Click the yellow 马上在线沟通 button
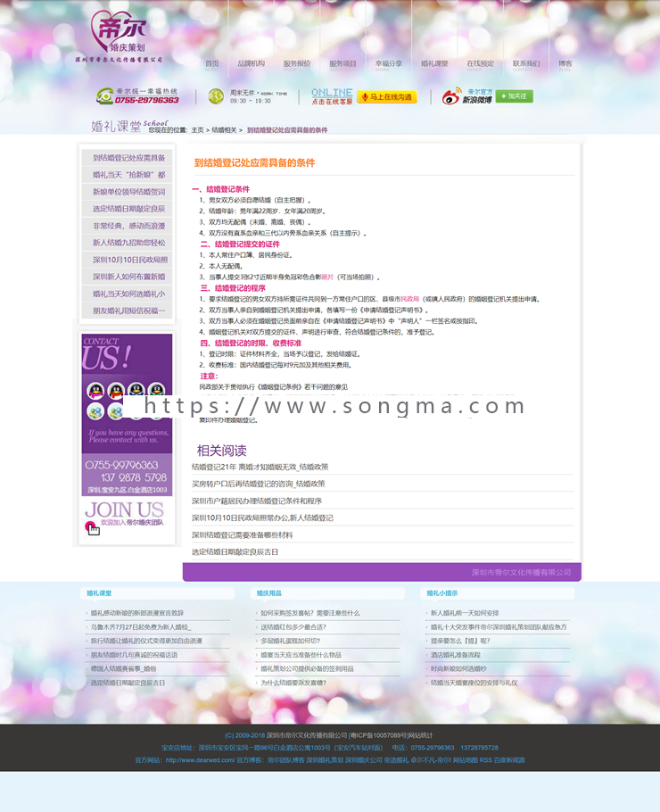The width and height of the screenshot is (660, 812). click(x=387, y=97)
